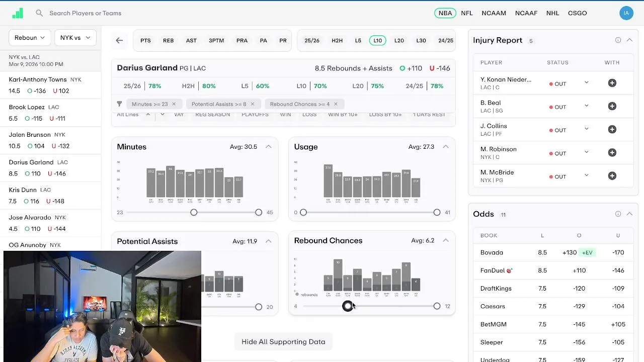Click the FanDuel boost icon
The image size is (644, 362).
509,270
